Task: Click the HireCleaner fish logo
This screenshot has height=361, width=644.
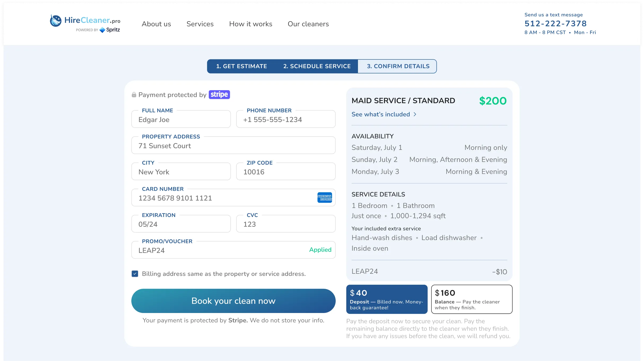Action: click(56, 21)
